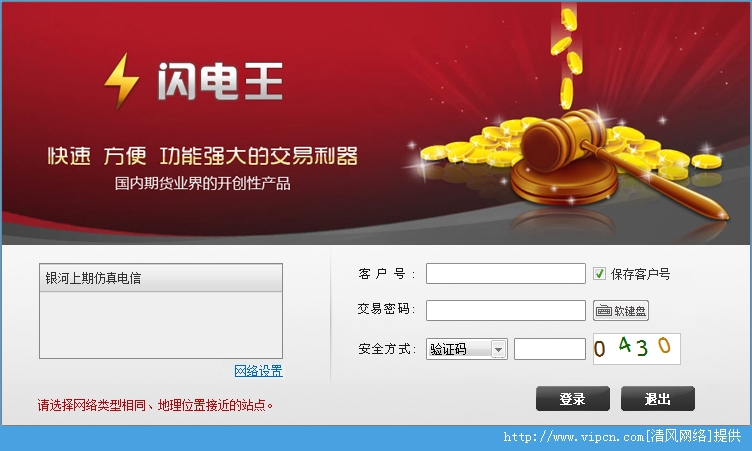Select the 验证码 combo box
This screenshot has width=752, height=451.
[467, 349]
